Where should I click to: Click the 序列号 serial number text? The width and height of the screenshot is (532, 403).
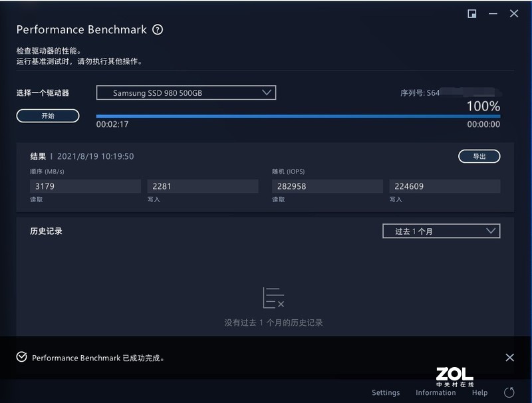pos(420,92)
